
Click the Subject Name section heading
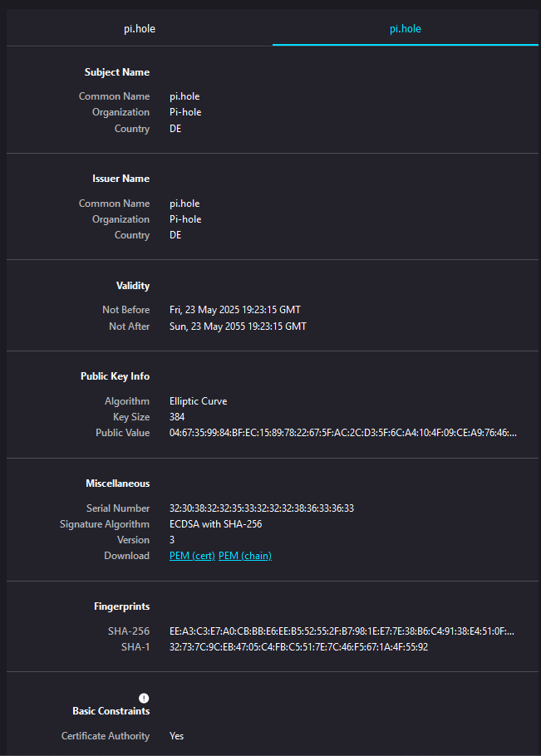(x=117, y=72)
